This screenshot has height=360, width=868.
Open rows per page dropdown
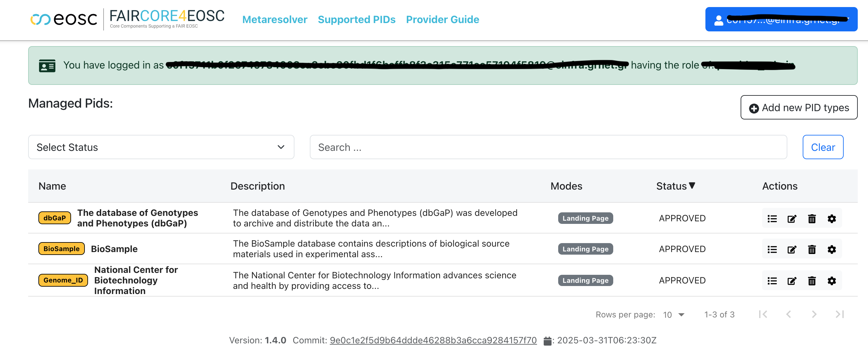pos(674,315)
